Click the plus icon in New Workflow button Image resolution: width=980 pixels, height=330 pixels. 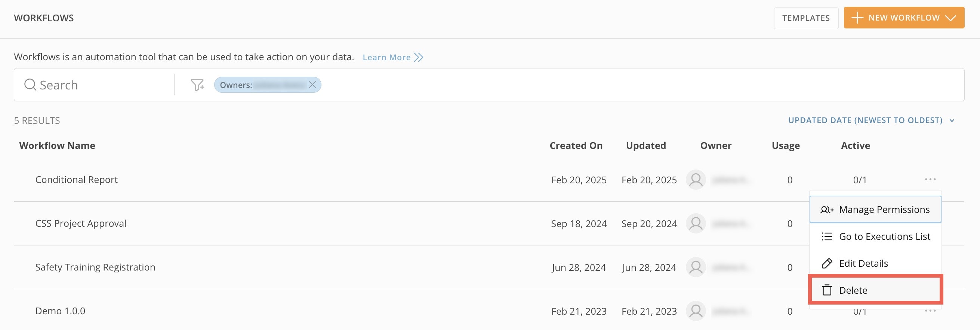[857, 18]
